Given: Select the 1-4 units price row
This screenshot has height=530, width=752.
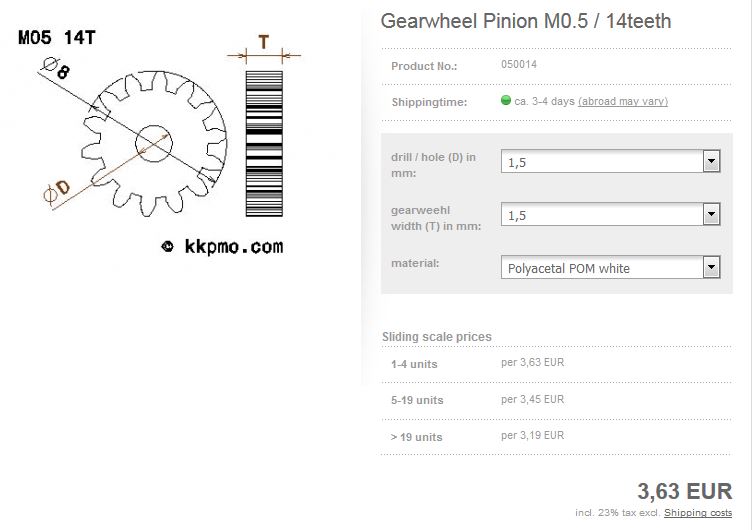Looking at the screenshot, I should point(556,364).
